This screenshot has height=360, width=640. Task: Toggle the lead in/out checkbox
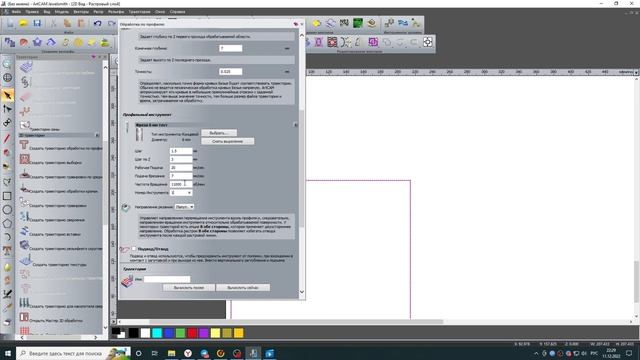coord(134,249)
